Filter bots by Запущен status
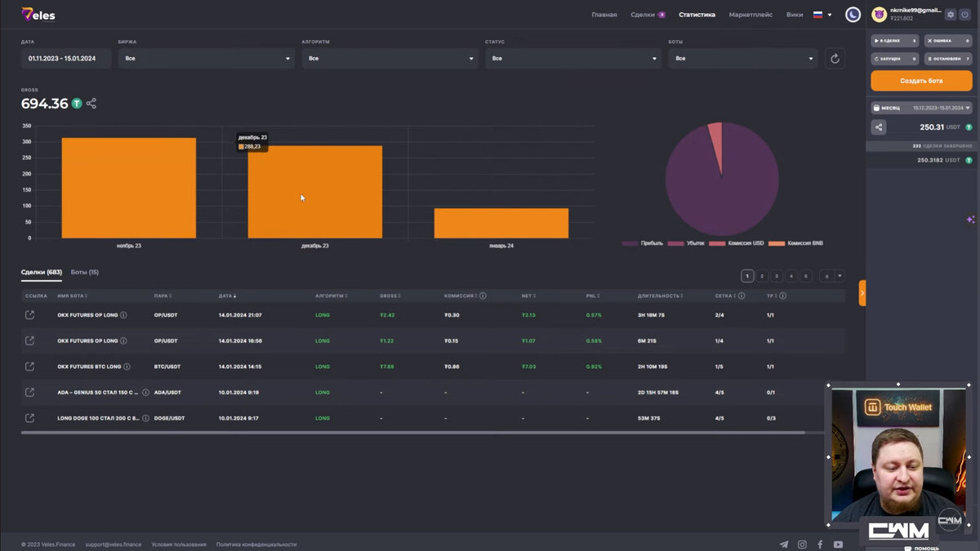 [x=894, y=59]
